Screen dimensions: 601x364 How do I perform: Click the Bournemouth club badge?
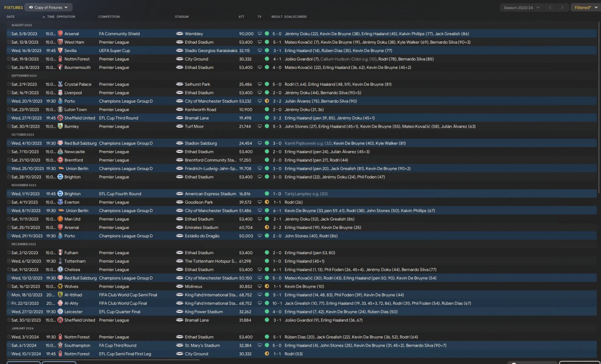coord(60,68)
